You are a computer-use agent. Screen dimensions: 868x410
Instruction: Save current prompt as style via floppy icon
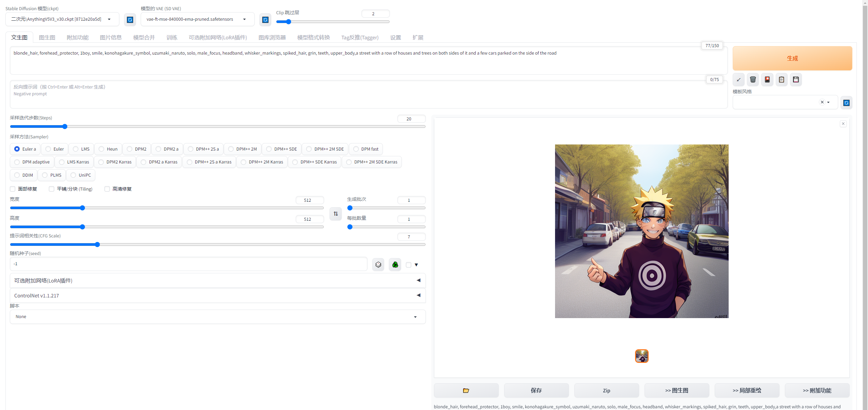point(796,80)
